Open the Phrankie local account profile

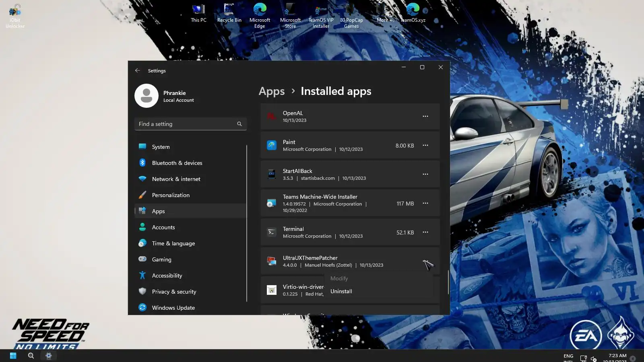[x=165, y=96]
